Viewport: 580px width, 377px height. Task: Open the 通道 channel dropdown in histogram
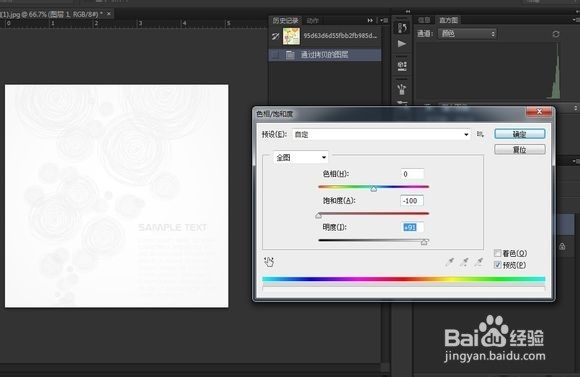coord(468,34)
